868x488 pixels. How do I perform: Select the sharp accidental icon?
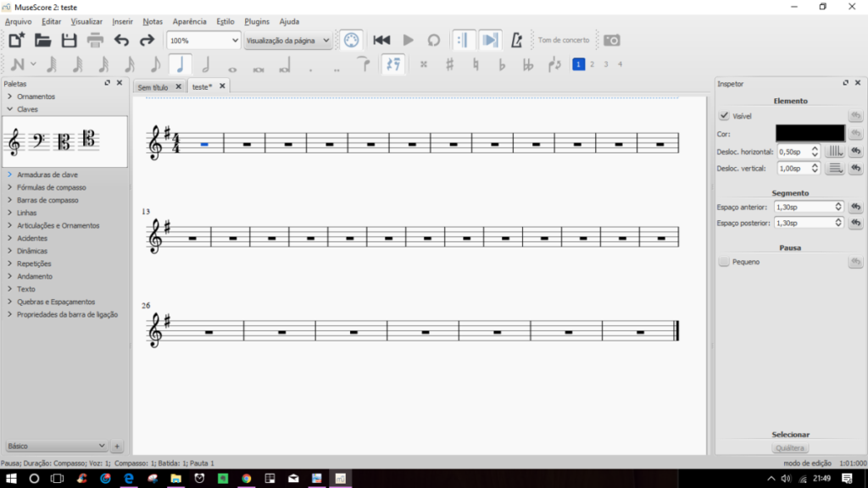(450, 64)
